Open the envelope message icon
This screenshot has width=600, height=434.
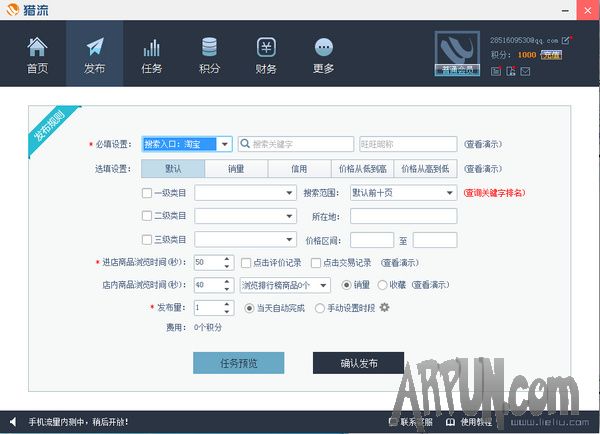pos(525,71)
